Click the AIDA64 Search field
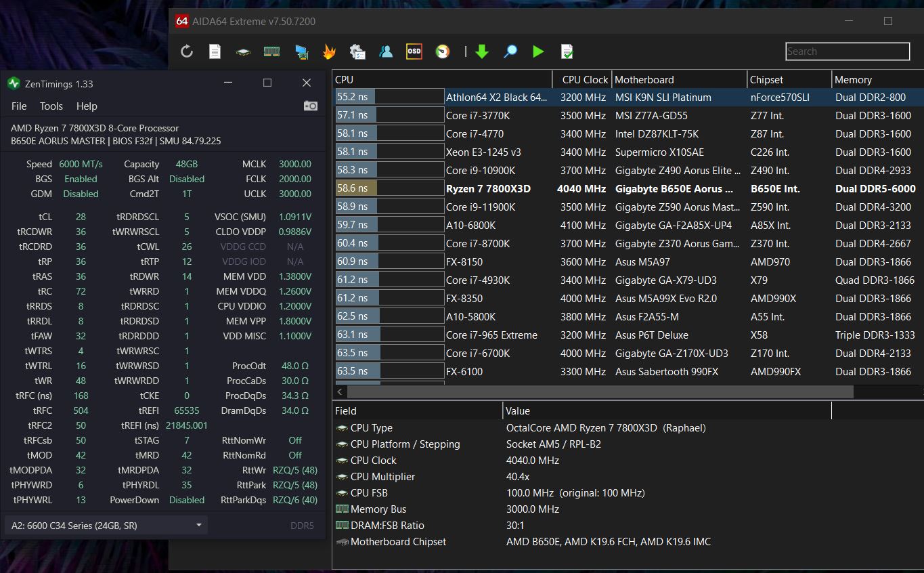 (848, 51)
